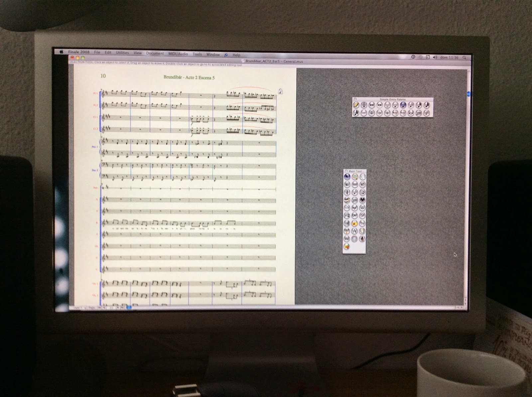Open the File menu
The image size is (532, 397).
coord(97,52)
